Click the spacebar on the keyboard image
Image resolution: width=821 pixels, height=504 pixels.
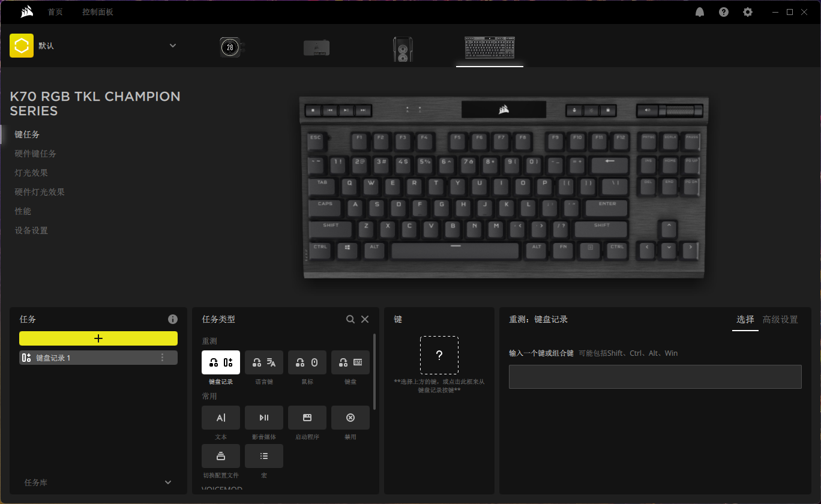pyautogui.click(x=455, y=251)
